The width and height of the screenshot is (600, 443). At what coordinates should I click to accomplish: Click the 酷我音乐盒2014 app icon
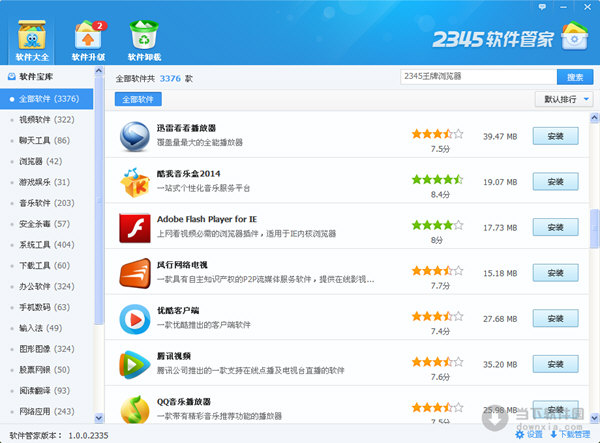134,182
